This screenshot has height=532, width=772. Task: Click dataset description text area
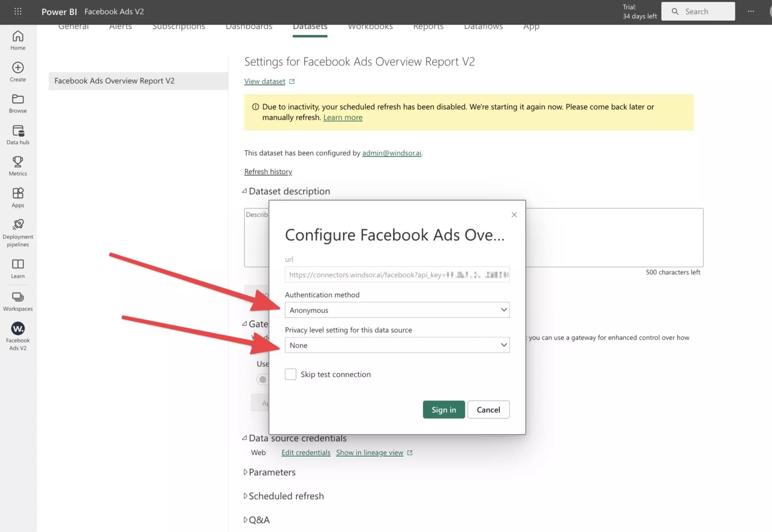[x=474, y=238]
